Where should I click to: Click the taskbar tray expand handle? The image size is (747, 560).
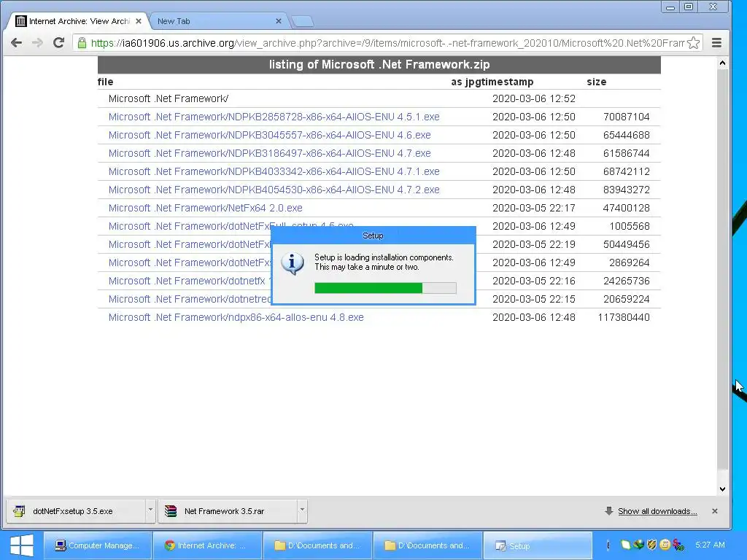(608, 545)
